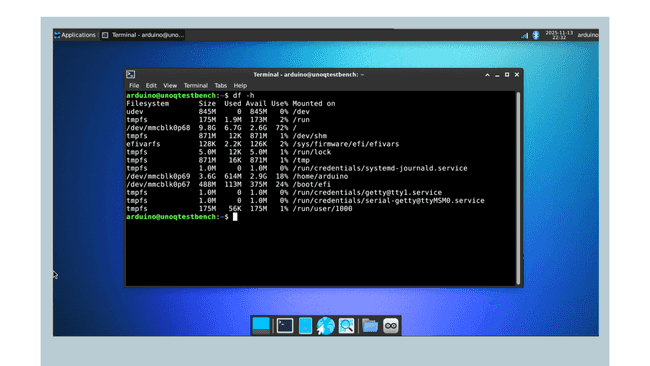
Task: Maximize the Terminal window
Action: pyautogui.click(x=507, y=75)
